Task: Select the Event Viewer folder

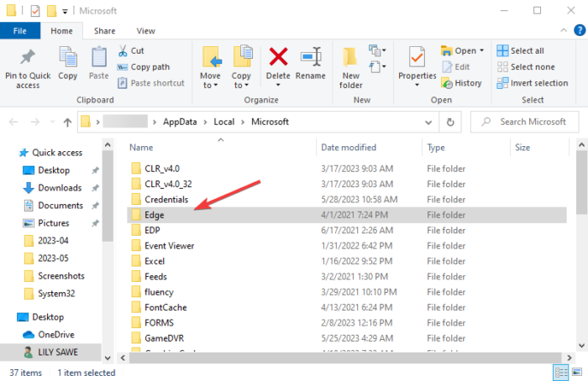Action: (x=346, y=246)
